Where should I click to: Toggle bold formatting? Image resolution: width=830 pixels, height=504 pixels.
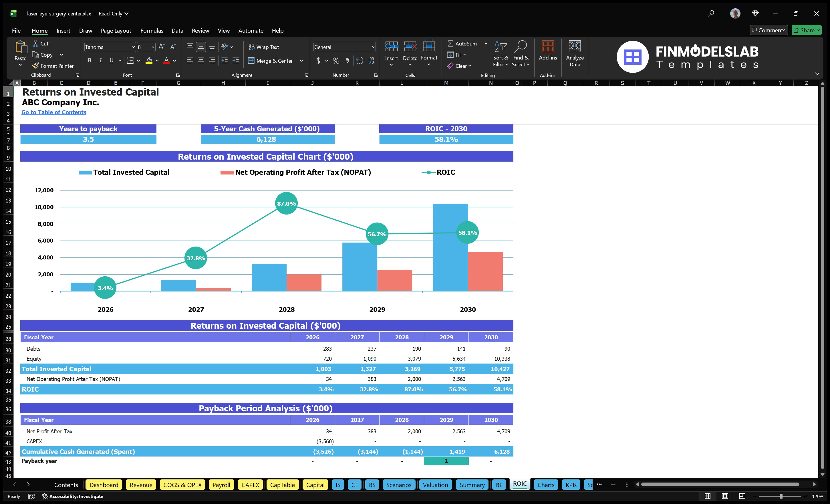coord(89,60)
